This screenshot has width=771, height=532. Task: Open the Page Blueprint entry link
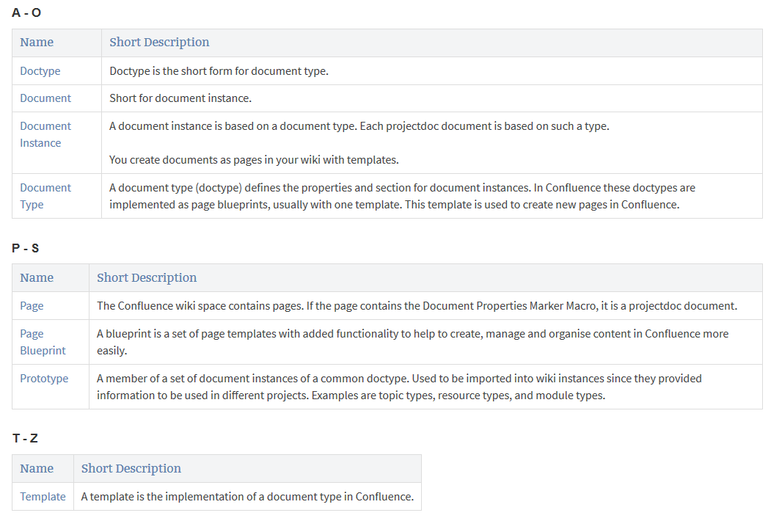(43, 342)
